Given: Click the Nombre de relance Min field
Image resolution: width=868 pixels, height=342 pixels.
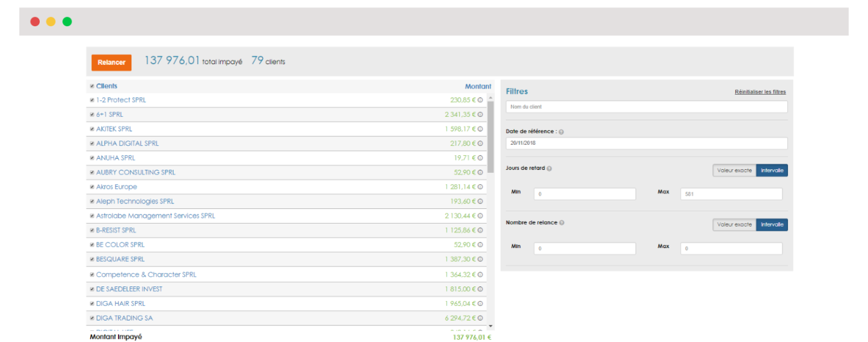Looking at the screenshot, I should 585,249.
